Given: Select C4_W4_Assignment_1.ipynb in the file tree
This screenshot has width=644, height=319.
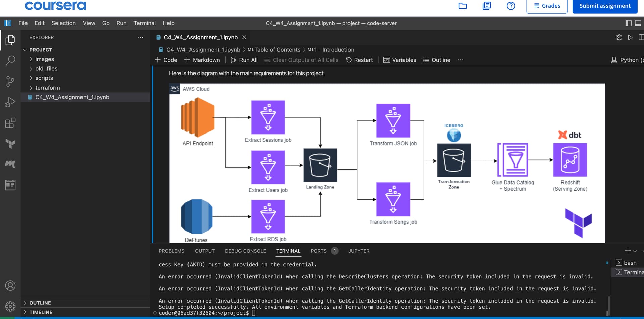Looking at the screenshot, I should pyautogui.click(x=86, y=97).
